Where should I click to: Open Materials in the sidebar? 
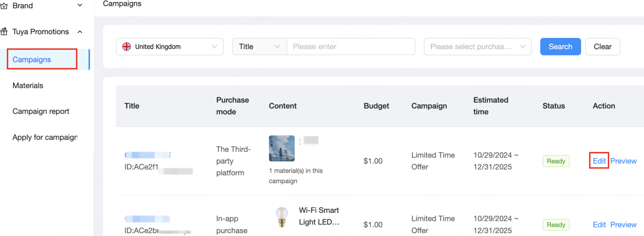pyautogui.click(x=28, y=85)
